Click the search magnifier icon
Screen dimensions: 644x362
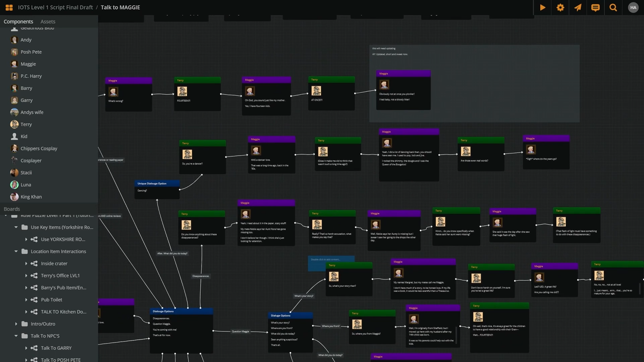pos(613,8)
